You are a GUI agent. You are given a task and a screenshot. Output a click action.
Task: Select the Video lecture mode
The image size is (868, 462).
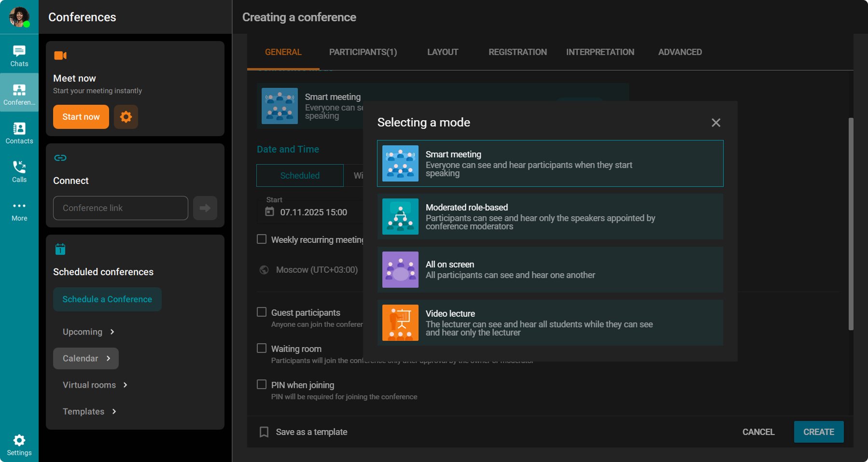click(550, 323)
